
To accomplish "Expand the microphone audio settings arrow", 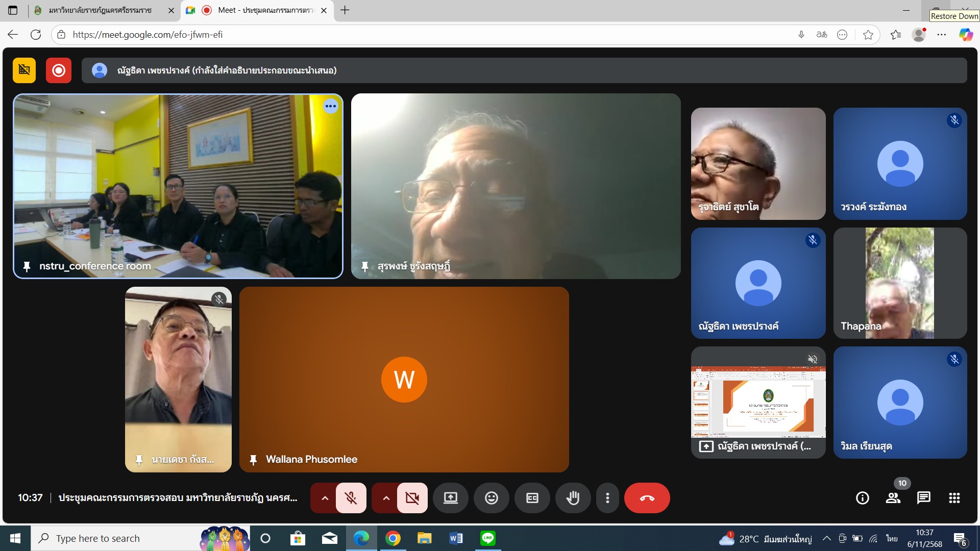I will [325, 498].
